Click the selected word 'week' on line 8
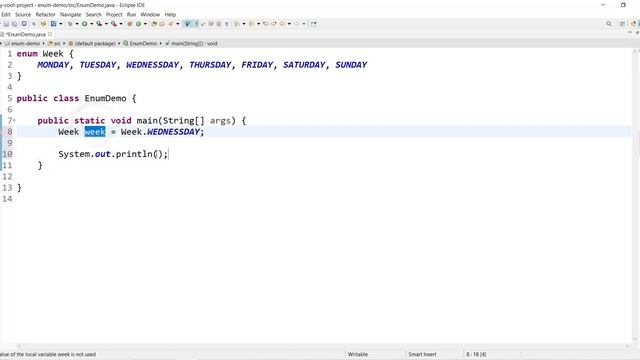Viewport: 640px width, 360px height. pyautogui.click(x=95, y=131)
